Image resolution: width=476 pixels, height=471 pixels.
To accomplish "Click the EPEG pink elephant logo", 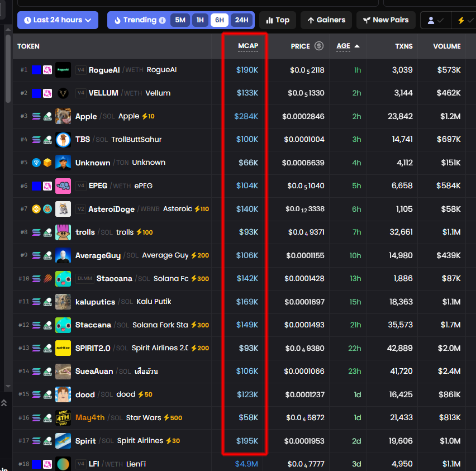I will point(63,186).
